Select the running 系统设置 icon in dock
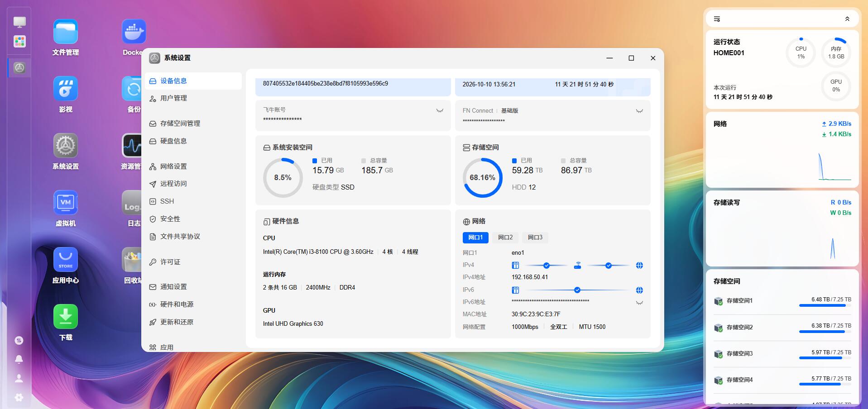868x409 pixels. (19, 68)
